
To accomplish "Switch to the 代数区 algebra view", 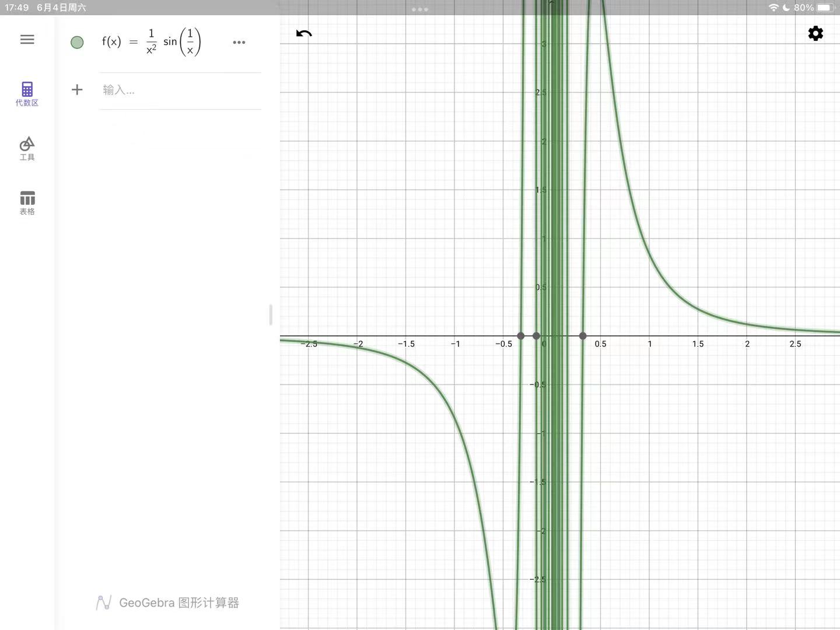I will 27,94.
